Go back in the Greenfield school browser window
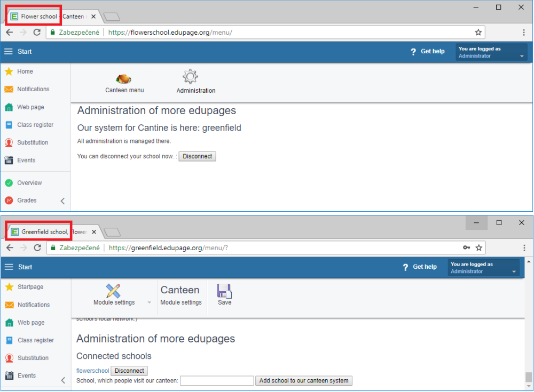The image size is (534, 392). pos(10,247)
